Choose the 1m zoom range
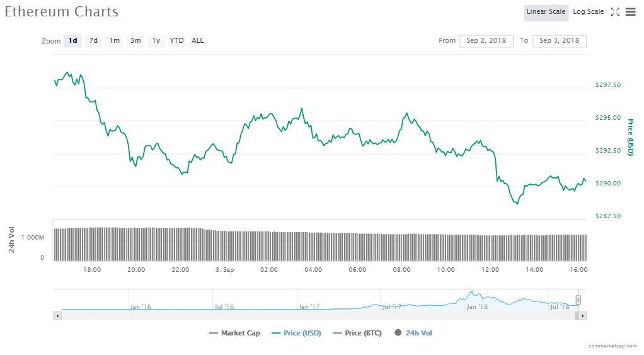The image size is (644, 355). coord(114,41)
